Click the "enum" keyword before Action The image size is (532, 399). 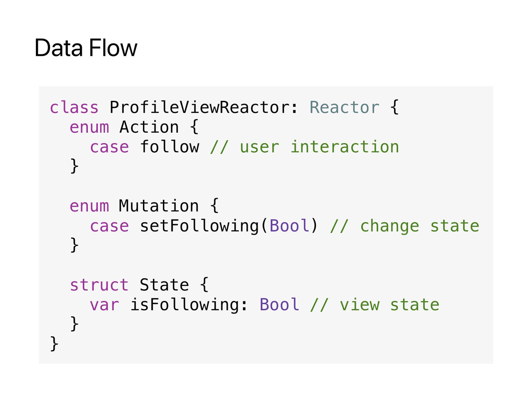89,127
